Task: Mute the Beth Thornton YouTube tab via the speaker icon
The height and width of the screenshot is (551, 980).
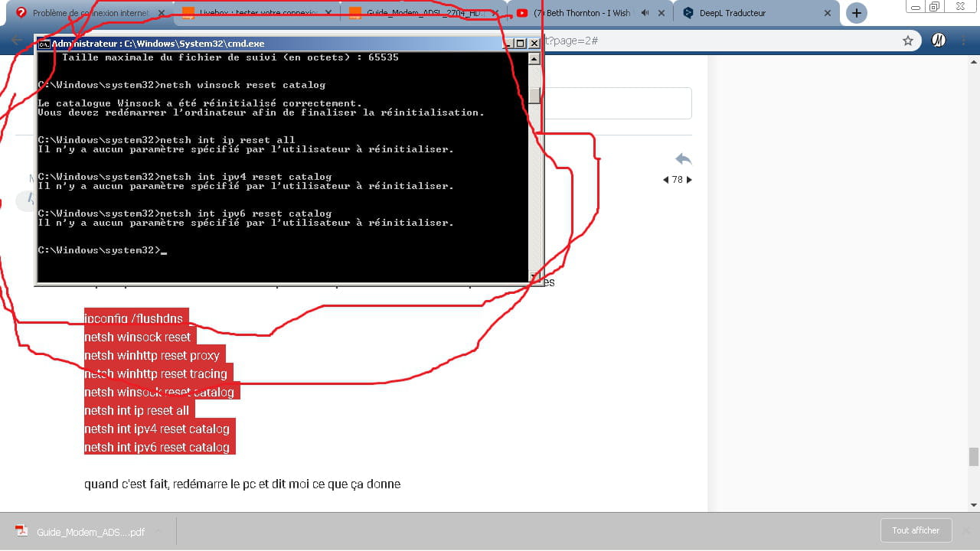Action: pyautogui.click(x=645, y=13)
